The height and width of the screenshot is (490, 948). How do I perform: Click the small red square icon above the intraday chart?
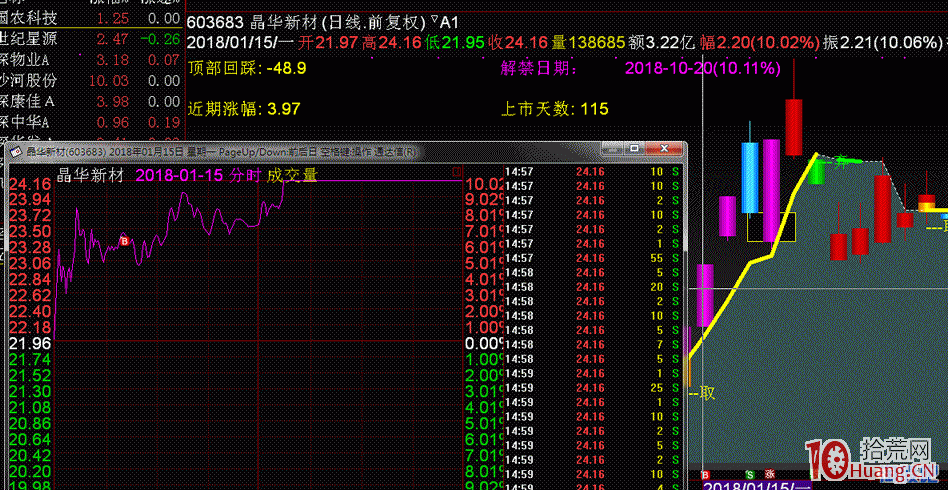[457, 172]
